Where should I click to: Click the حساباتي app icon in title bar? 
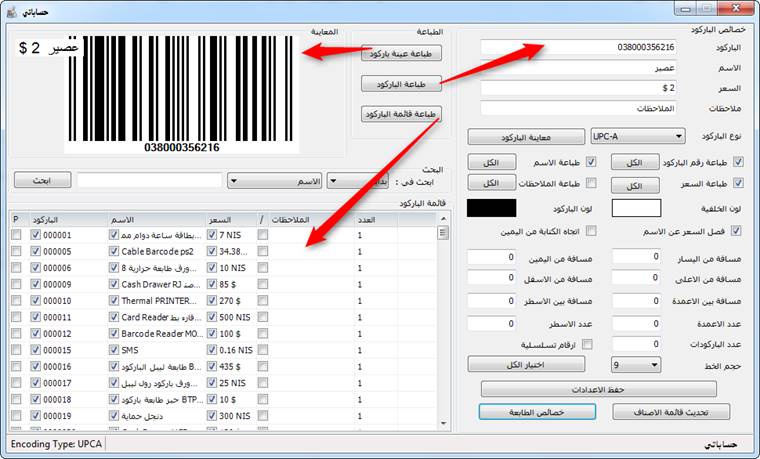tap(12, 12)
